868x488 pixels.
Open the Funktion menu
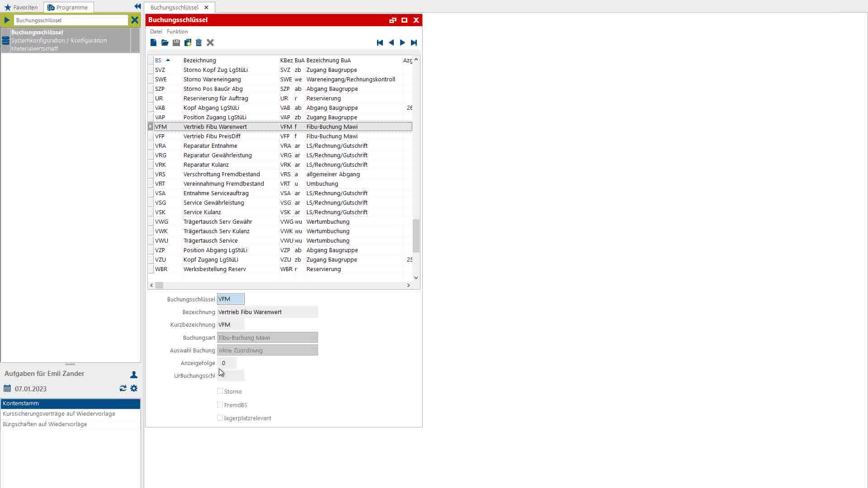tap(177, 32)
